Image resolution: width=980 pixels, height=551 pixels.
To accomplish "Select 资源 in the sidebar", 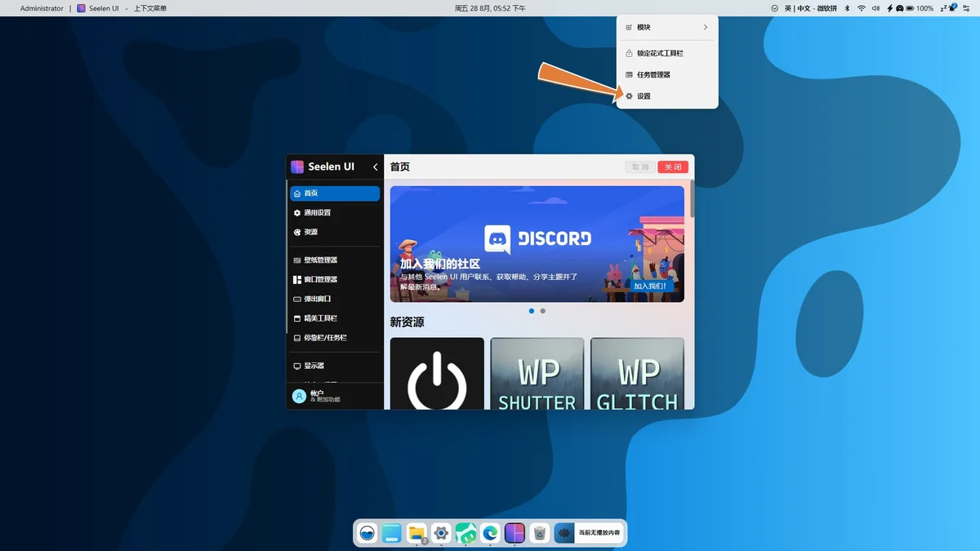I will (x=335, y=233).
